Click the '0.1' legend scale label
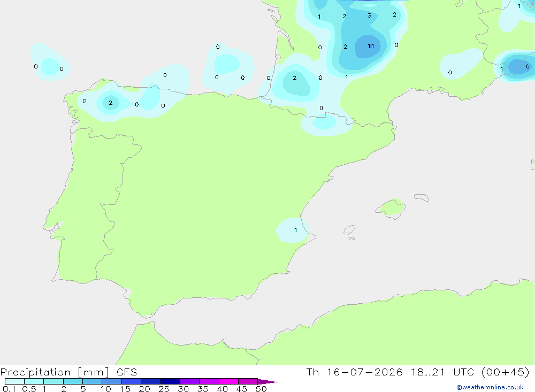Viewport: 535px width, 392px height. (9, 389)
